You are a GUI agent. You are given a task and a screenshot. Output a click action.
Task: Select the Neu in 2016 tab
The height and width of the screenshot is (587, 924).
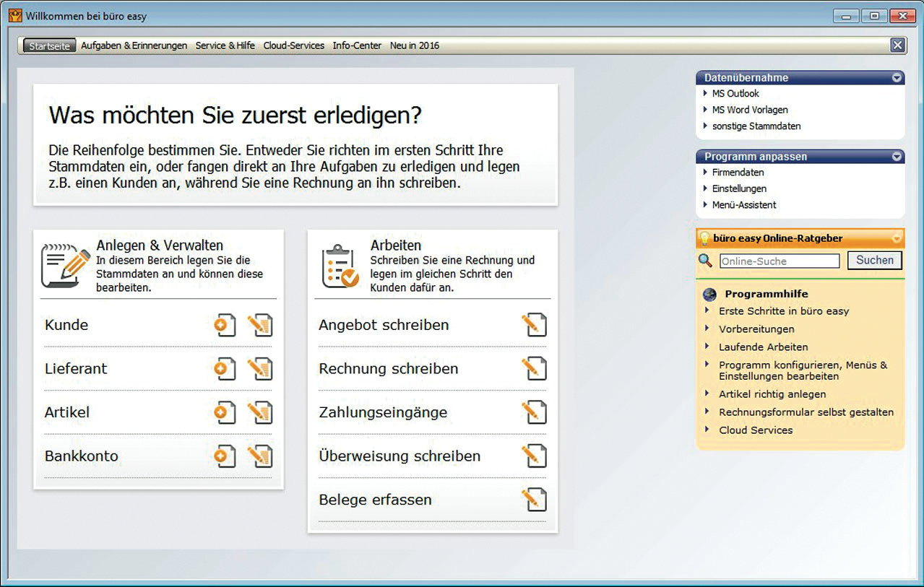tap(415, 45)
